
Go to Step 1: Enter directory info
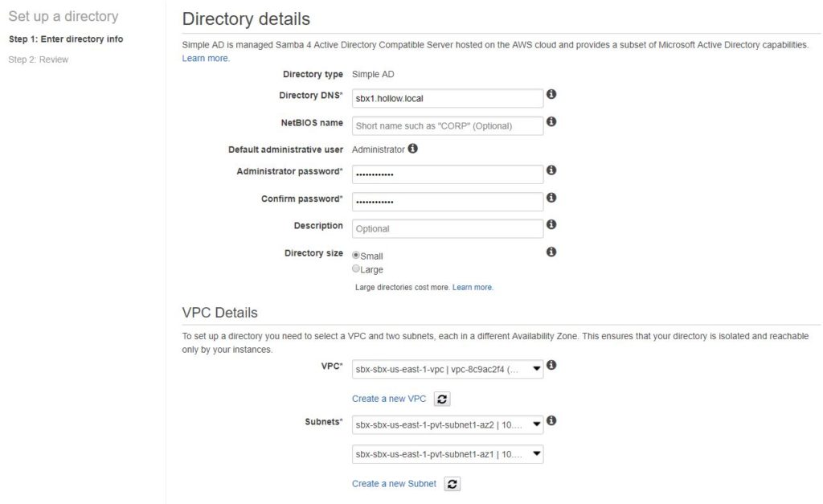(66, 39)
